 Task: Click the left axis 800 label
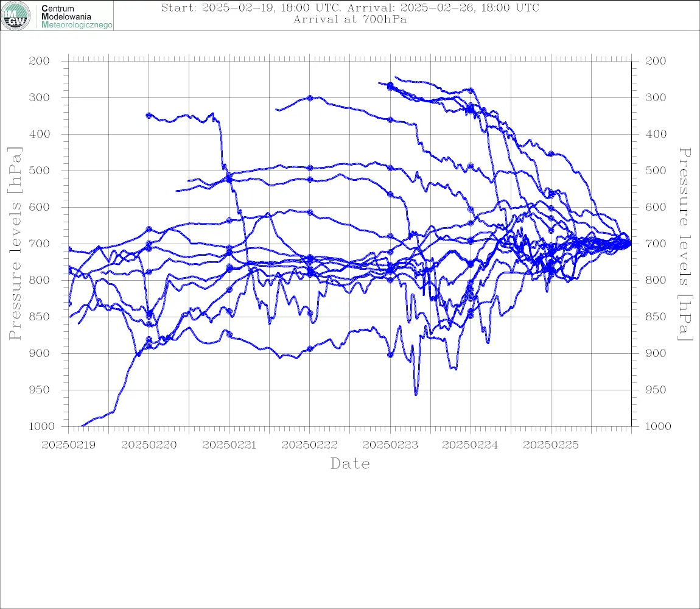[x=40, y=280]
